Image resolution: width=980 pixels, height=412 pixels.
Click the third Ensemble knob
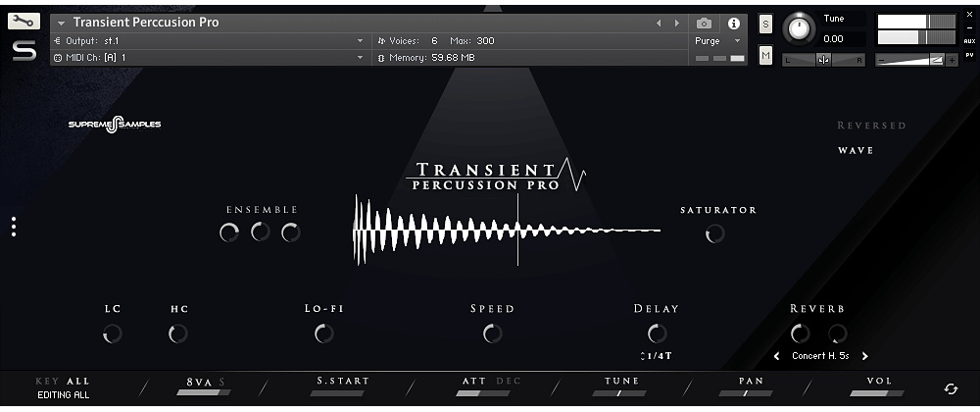[x=291, y=232]
